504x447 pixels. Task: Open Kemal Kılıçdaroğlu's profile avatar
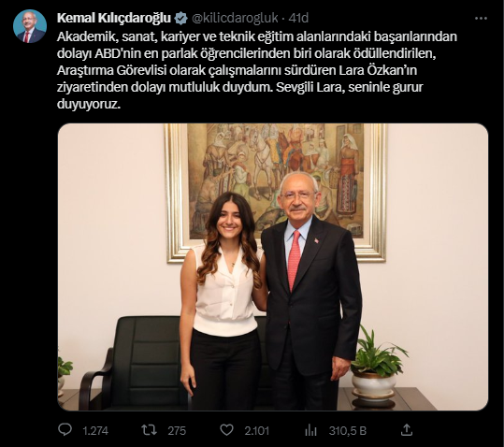[x=30, y=26]
